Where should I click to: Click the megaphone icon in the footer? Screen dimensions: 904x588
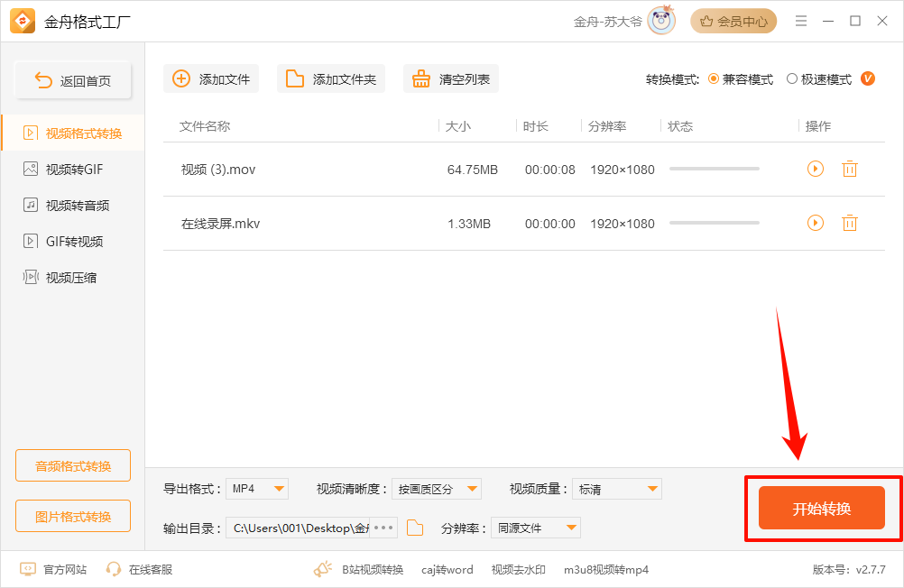(x=323, y=569)
